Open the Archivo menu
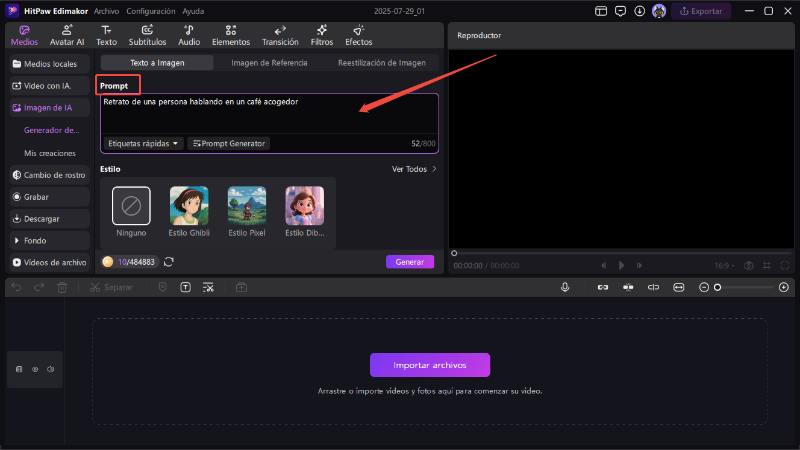Screen dimensions: 800x450 [106, 11]
